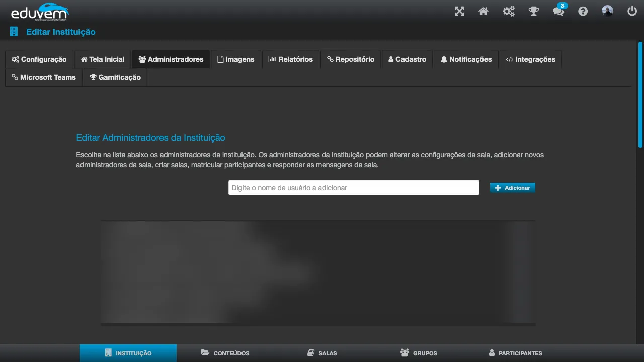Open the Configuração tab
The image size is (644, 362).
click(39, 59)
